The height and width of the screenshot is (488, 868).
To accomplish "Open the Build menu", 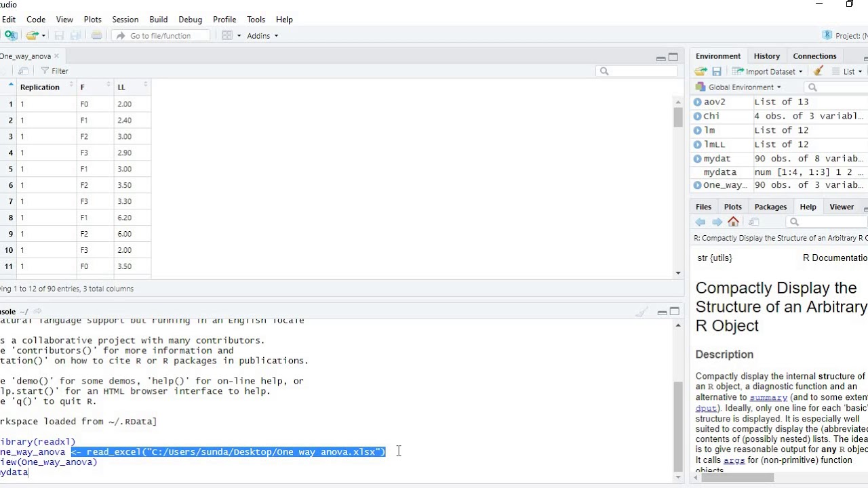I will pyautogui.click(x=159, y=20).
